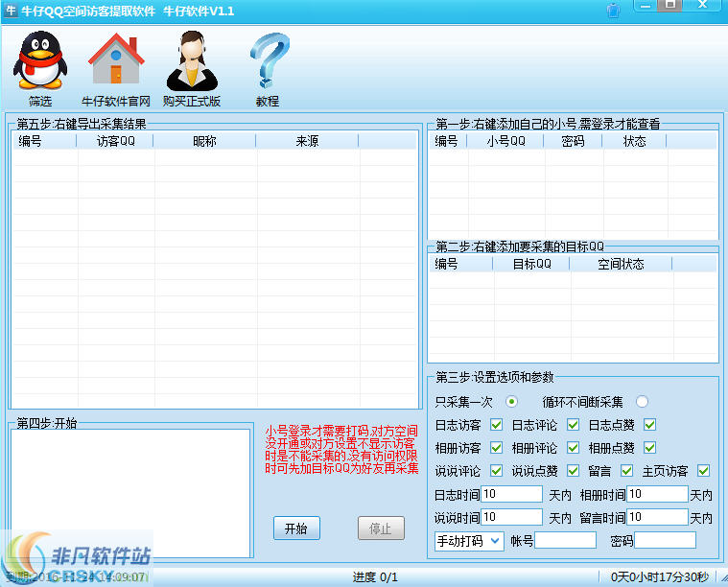The width and height of the screenshot is (728, 587).
Task: Click the 留言时间 input field
Action: pos(657,517)
